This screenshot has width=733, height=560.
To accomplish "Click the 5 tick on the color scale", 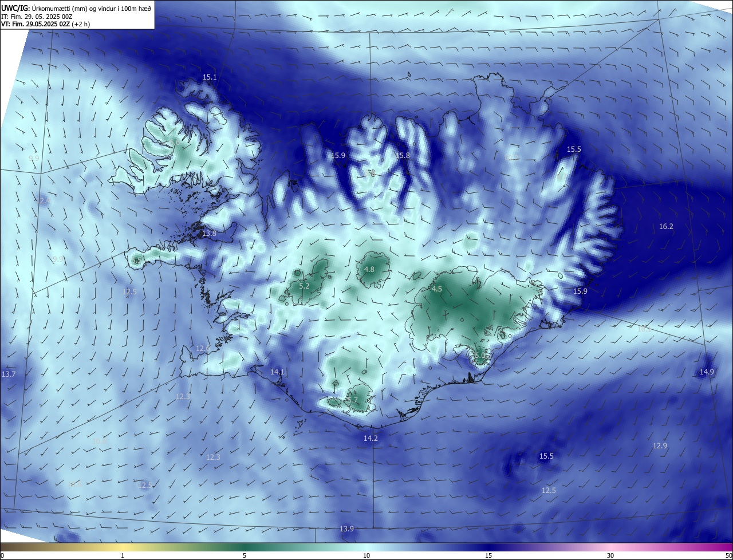I will tap(245, 555).
